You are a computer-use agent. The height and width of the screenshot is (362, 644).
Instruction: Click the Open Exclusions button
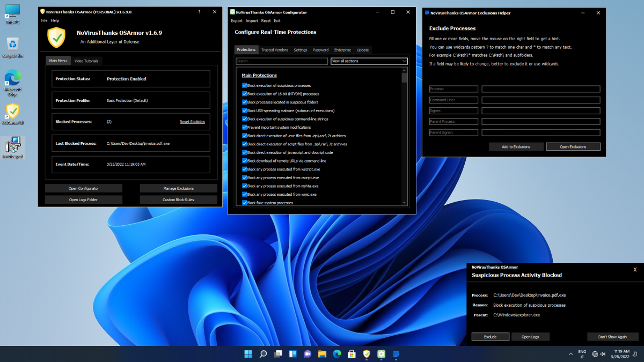point(573,146)
